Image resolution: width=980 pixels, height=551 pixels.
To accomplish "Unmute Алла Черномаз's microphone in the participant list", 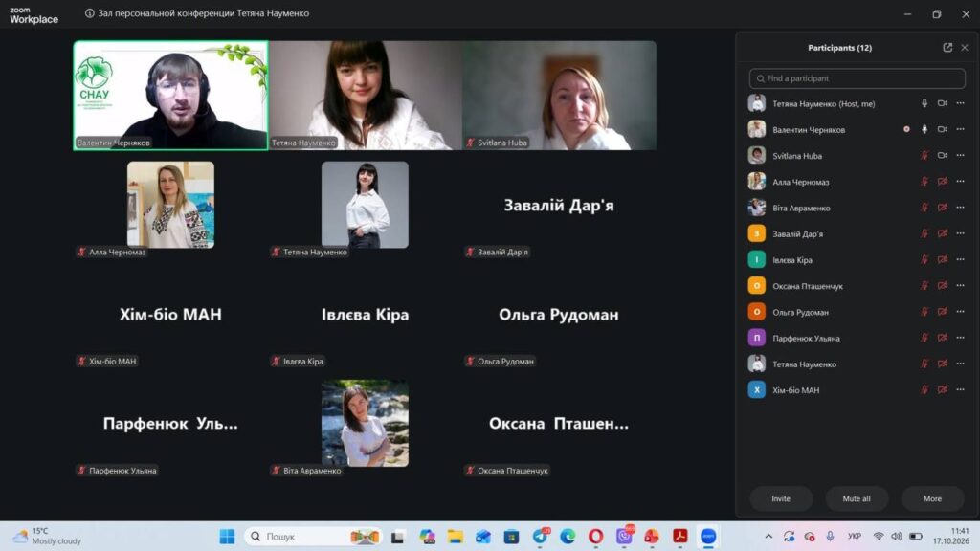I will pos(924,182).
